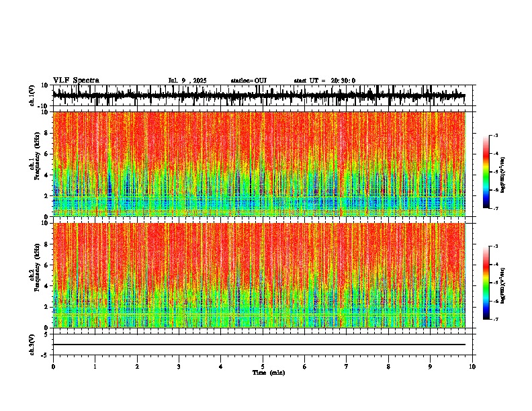Click the ch.1(V) waveform trace panel
Image resolution: width=532 pixels, height=411 pixels.
click(x=262, y=95)
